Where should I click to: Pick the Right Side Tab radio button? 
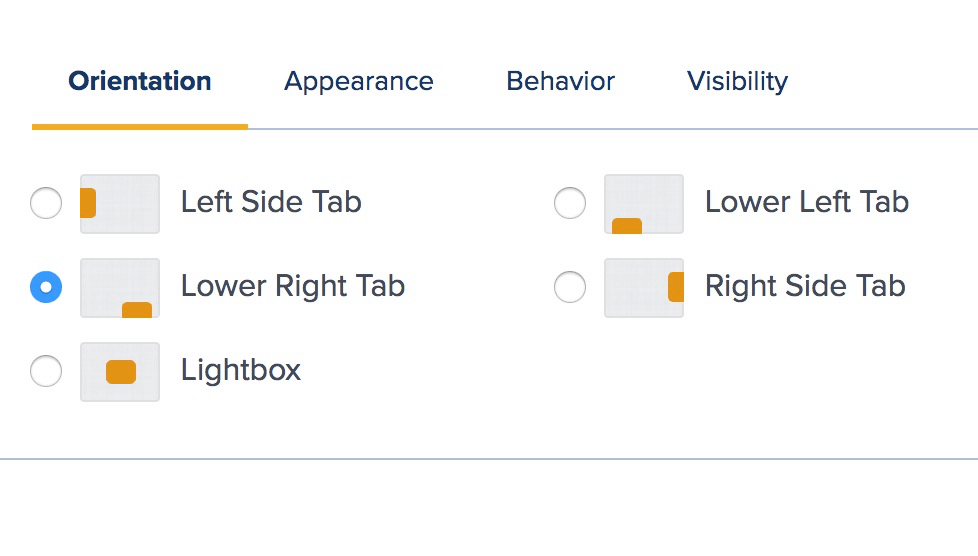(570, 287)
